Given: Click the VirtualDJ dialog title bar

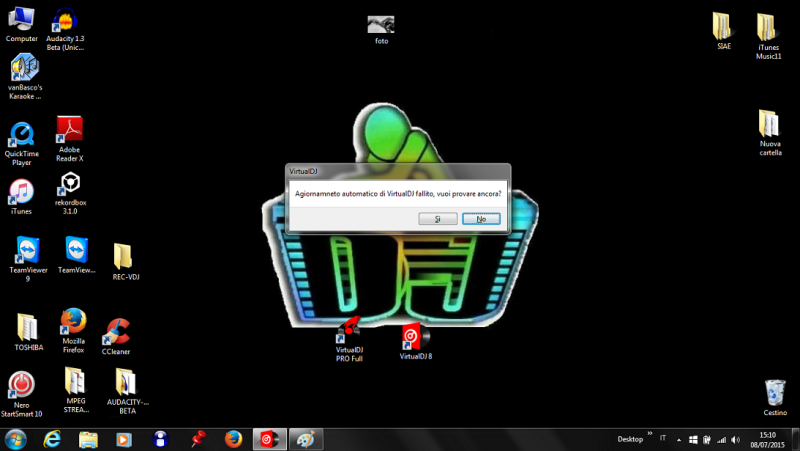Looking at the screenshot, I should click(x=397, y=171).
